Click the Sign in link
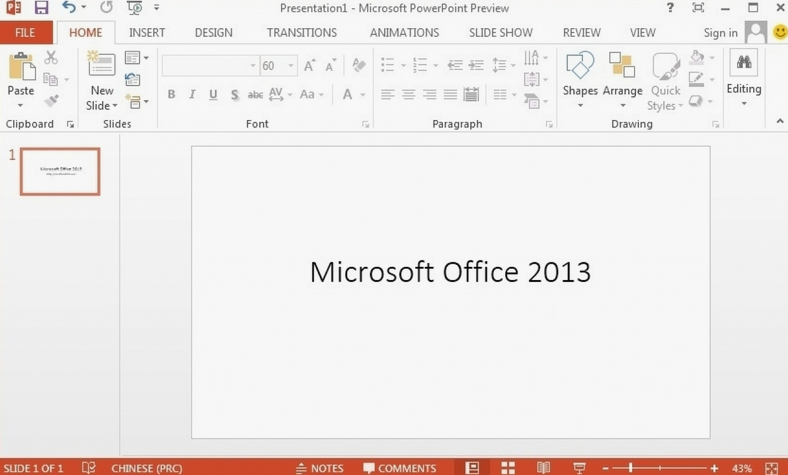788x475 pixels. pyautogui.click(x=720, y=32)
